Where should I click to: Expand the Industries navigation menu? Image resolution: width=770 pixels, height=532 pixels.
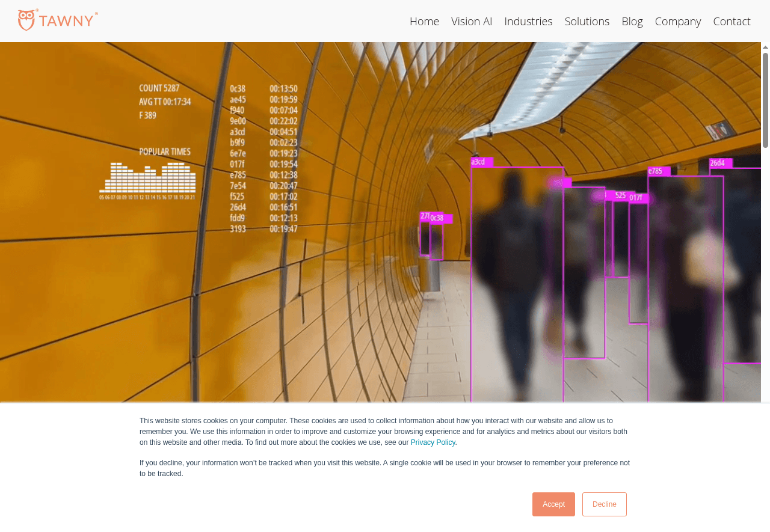pos(528,21)
